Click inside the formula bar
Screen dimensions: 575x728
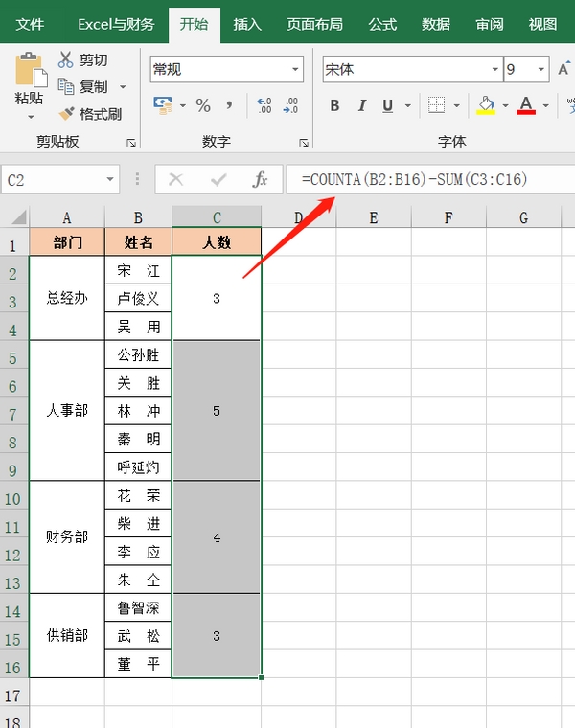(430, 179)
